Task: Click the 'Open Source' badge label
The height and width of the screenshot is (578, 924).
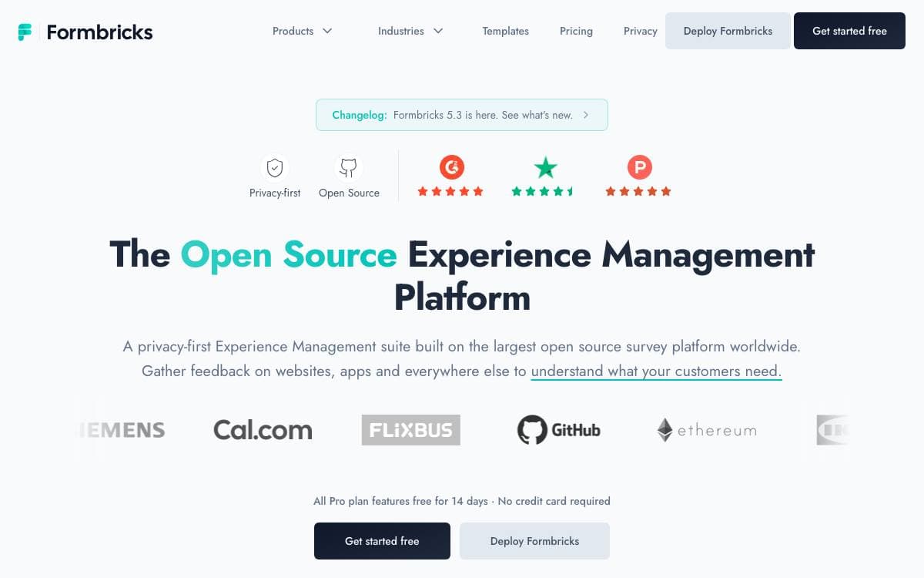Action: coord(349,193)
